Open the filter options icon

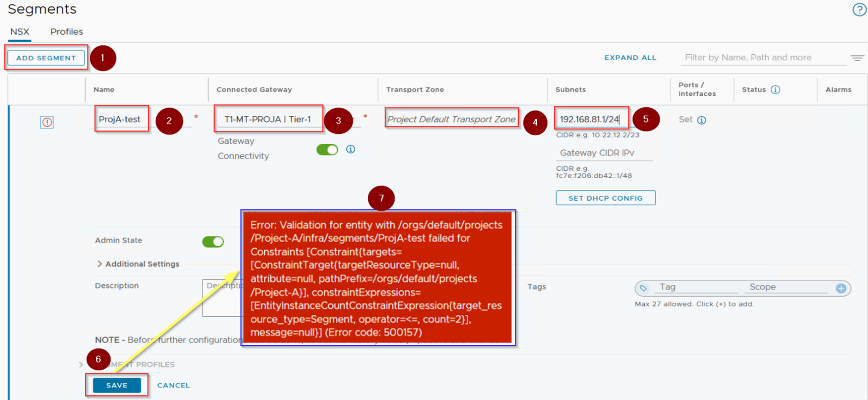pyautogui.click(x=857, y=58)
